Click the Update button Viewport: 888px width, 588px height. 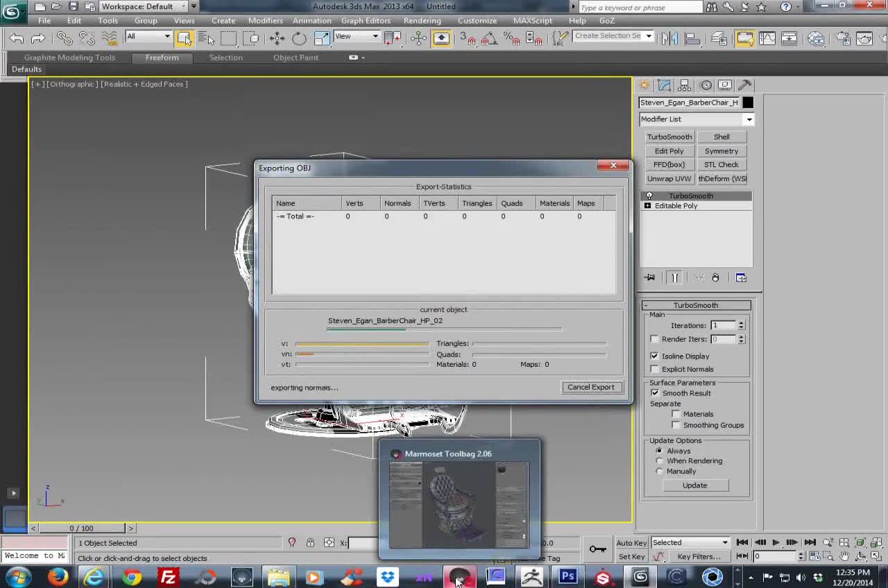coord(694,485)
